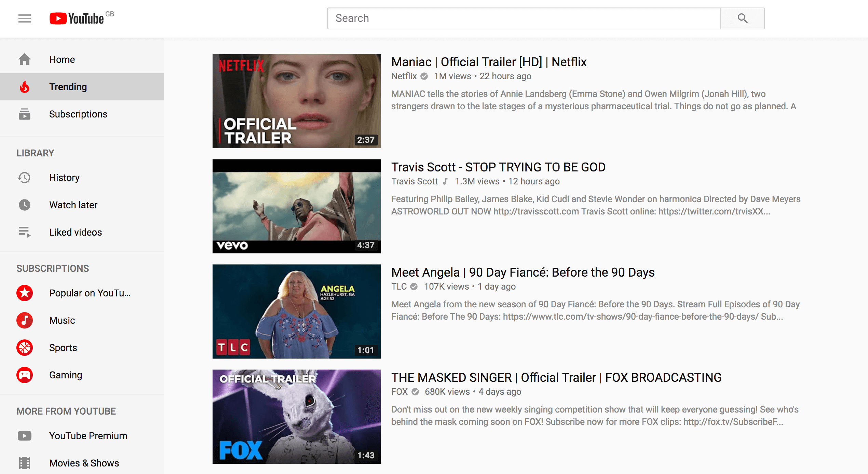Open Liked videos via its icon

pos(25,232)
